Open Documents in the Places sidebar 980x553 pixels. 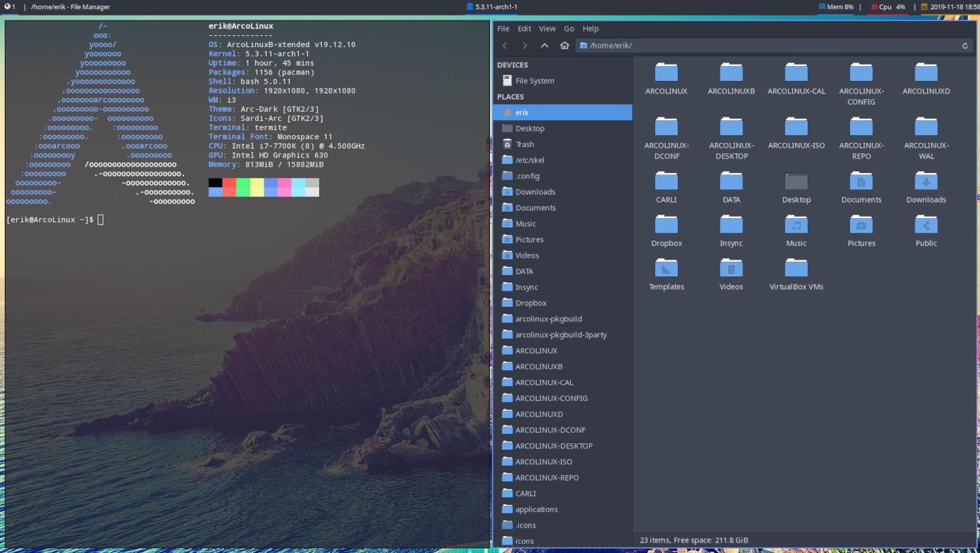pos(562,208)
